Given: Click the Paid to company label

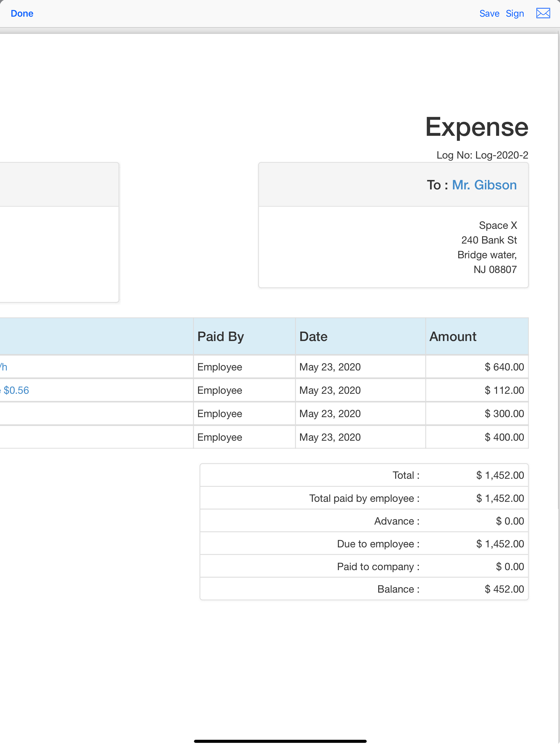Looking at the screenshot, I should tap(378, 567).
